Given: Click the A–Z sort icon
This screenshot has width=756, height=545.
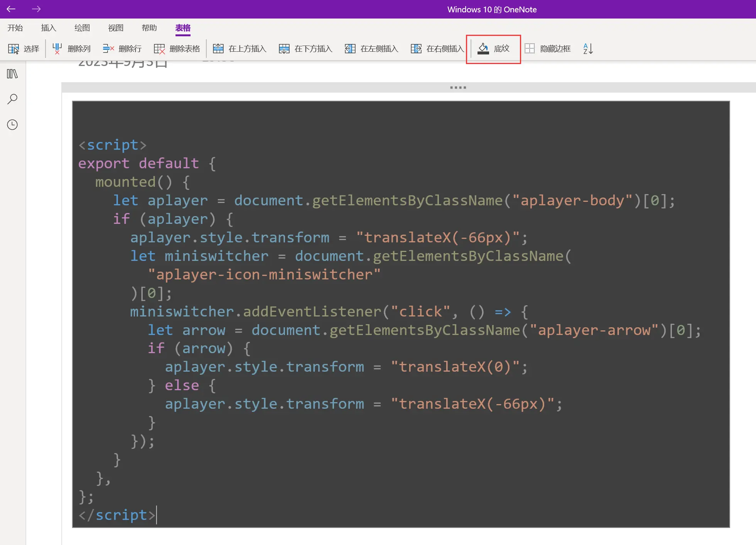Looking at the screenshot, I should pos(588,49).
